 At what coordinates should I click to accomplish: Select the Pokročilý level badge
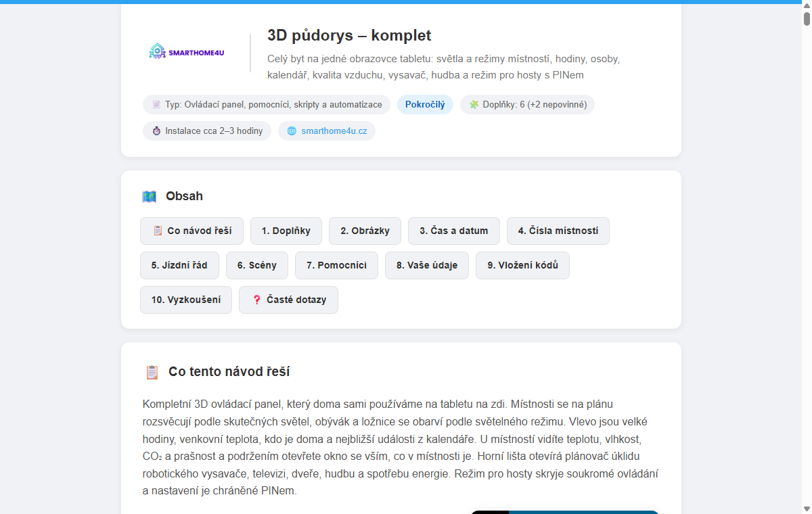point(425,105)
